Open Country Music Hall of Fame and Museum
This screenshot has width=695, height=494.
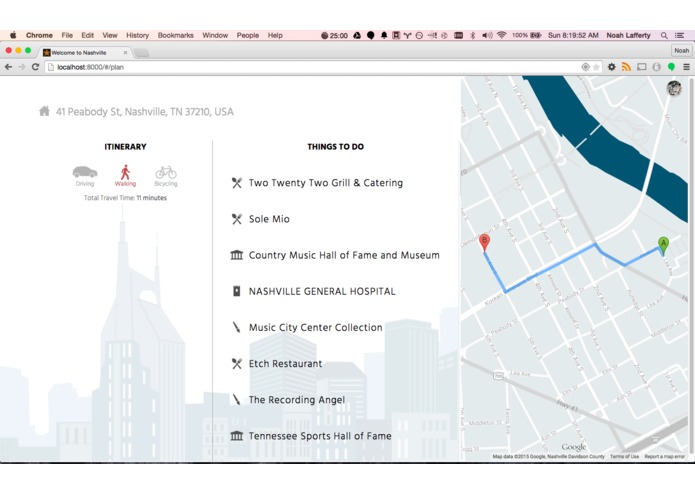pyautogui.click(x=344, y=255)
